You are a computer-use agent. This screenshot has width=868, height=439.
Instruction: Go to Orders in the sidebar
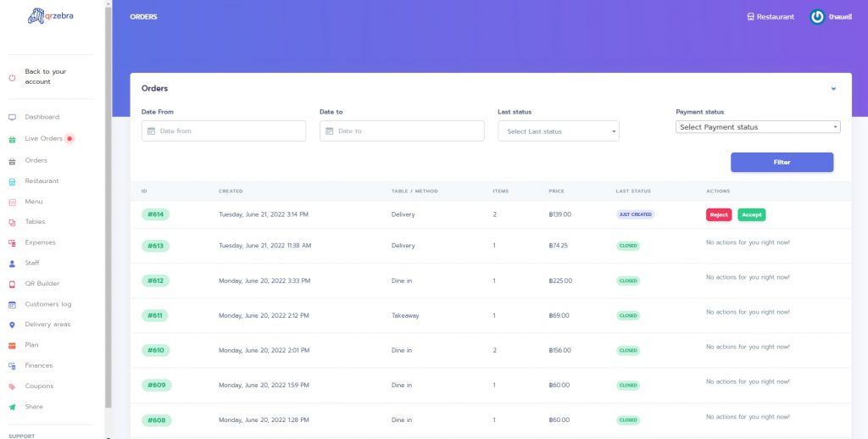[36, 160]
